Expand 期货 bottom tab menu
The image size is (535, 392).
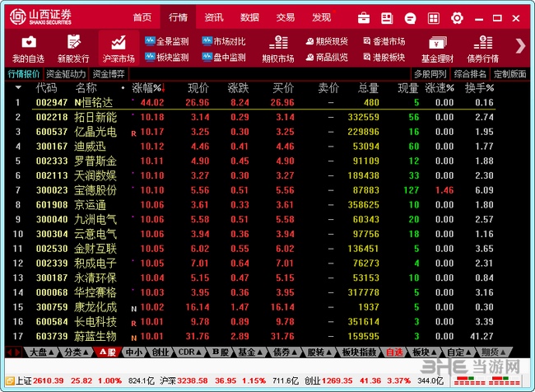(x=494, y=352)
